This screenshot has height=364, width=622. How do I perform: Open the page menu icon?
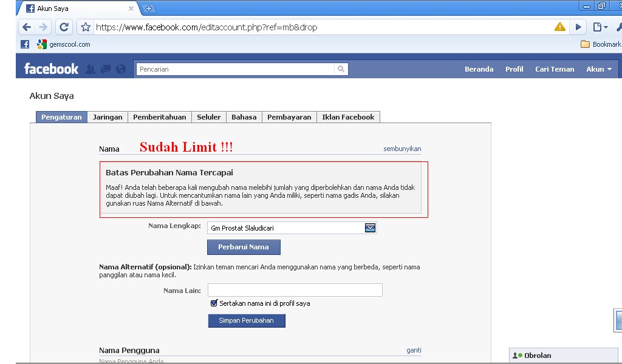pos(600,27)
